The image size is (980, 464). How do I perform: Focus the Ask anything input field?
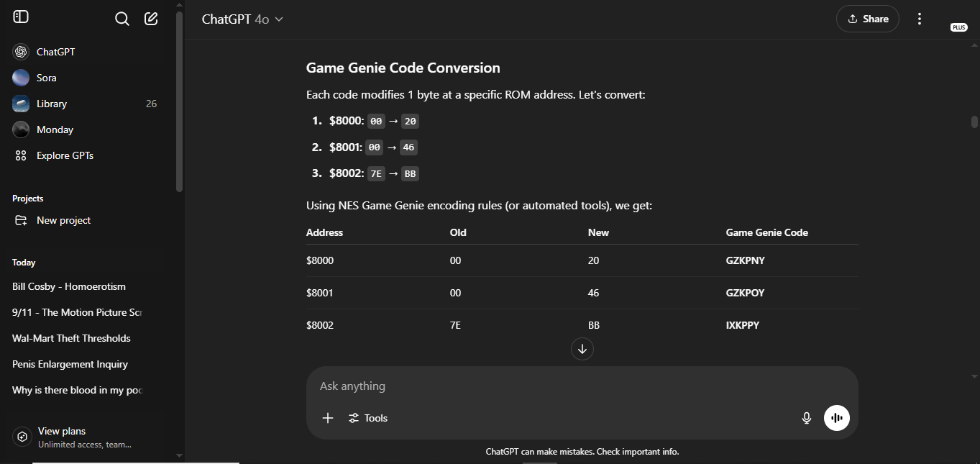click(581, 386)
